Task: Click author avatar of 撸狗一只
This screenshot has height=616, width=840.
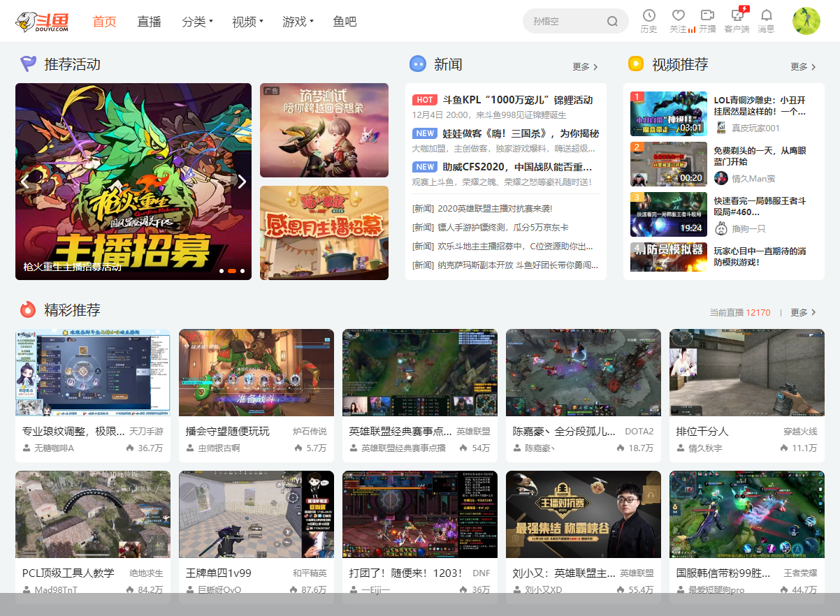Action: pyautogui.click(x=720, y=228)
